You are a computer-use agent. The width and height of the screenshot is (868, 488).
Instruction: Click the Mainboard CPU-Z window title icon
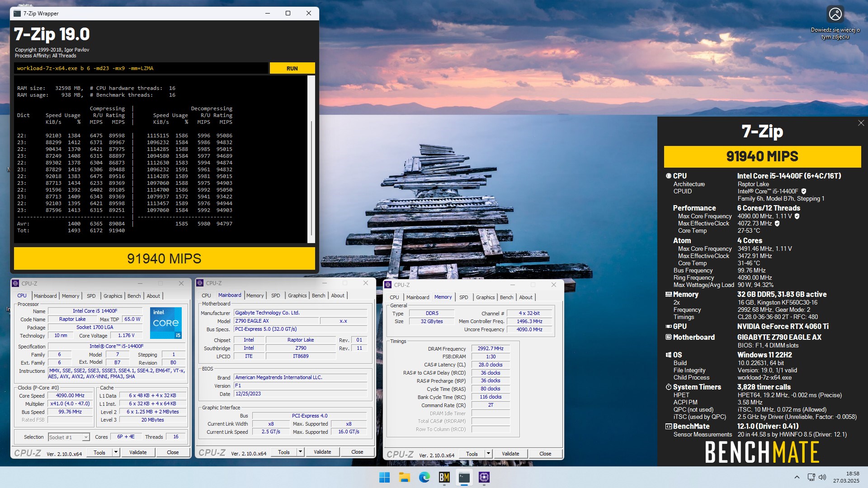[200, 283]
